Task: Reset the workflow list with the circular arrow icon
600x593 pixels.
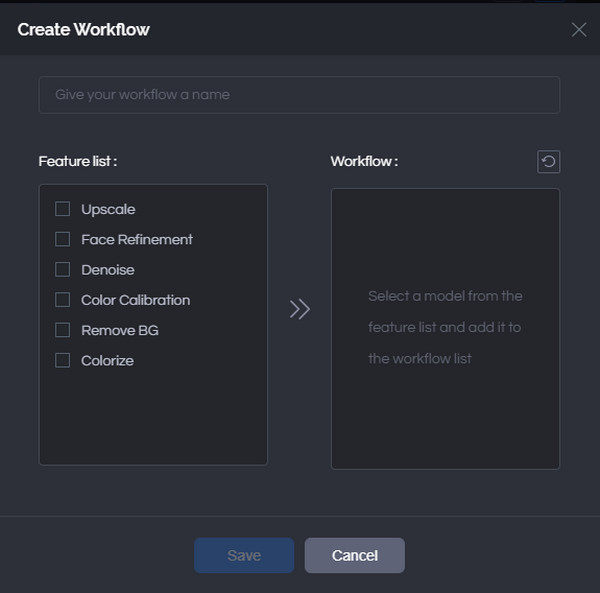Action: [548, 161]
